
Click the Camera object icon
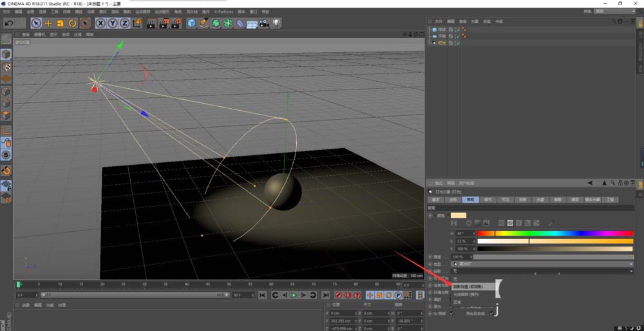click(x=264, y=23)
